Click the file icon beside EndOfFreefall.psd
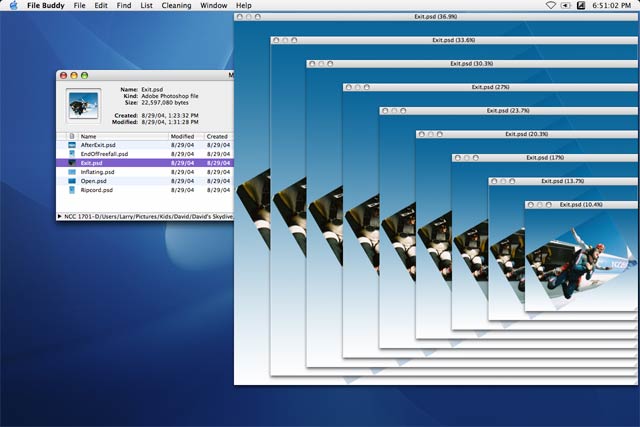 point(72,154)
